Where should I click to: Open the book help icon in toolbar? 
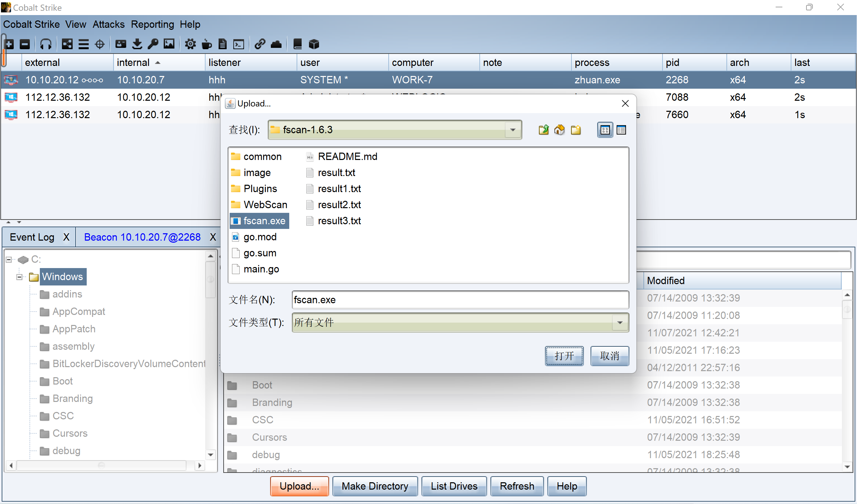pos(298,44)
